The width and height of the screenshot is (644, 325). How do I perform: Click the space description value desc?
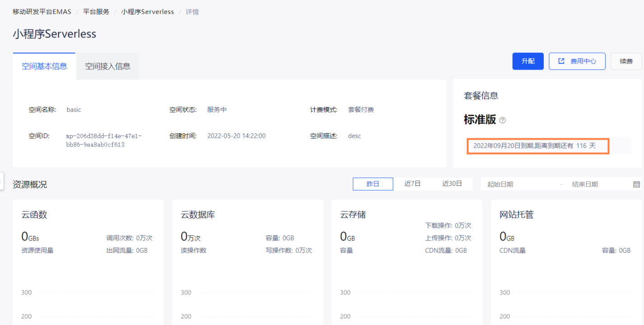click(355, 136)
